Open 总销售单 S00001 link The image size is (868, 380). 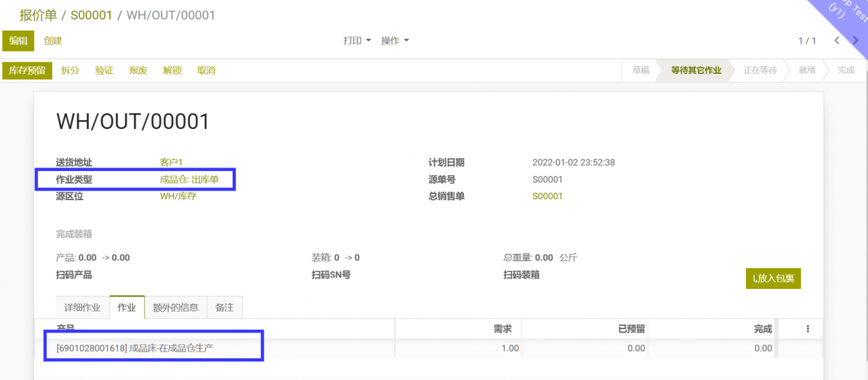click(548, 196)
